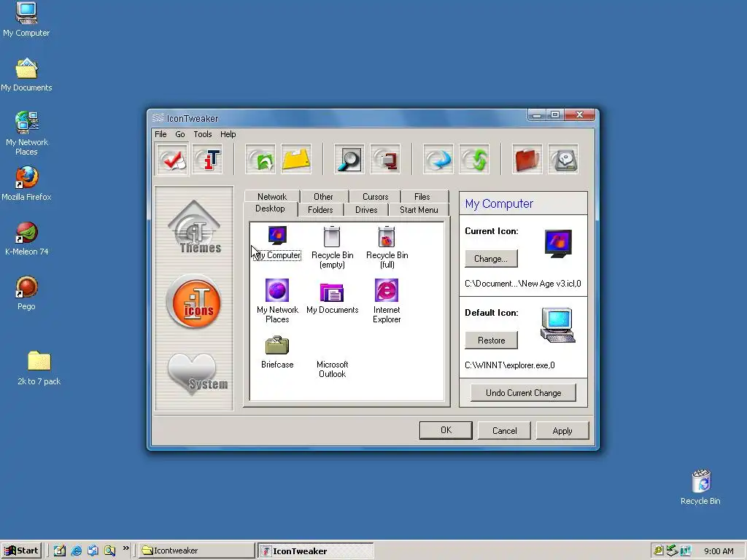Open the Tools menu
The height and width of the screenshot is (560, 747).
coord(203,134)
